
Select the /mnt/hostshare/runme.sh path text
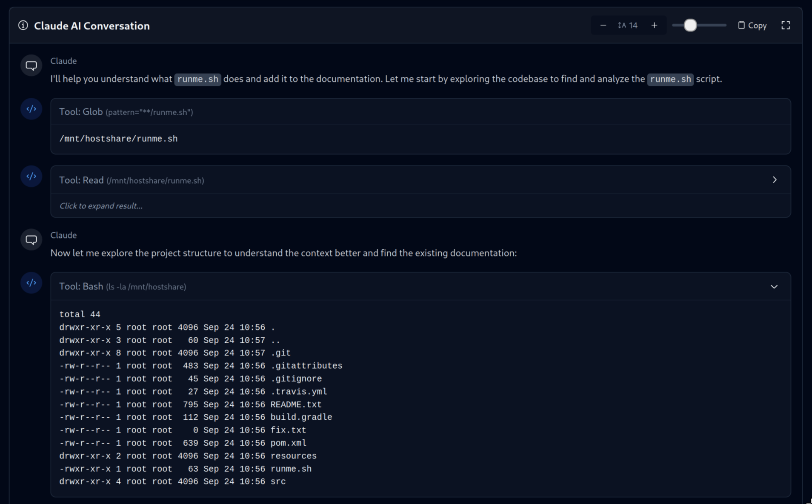point(118,138)
